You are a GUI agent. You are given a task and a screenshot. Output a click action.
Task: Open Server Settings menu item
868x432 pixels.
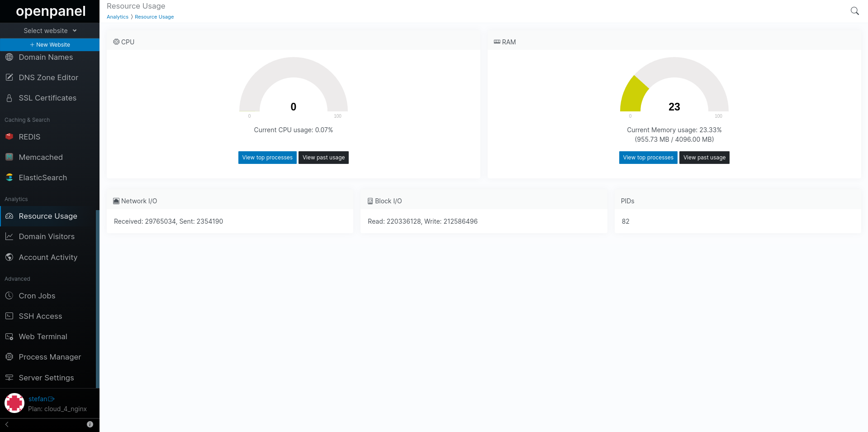(48, 377)
